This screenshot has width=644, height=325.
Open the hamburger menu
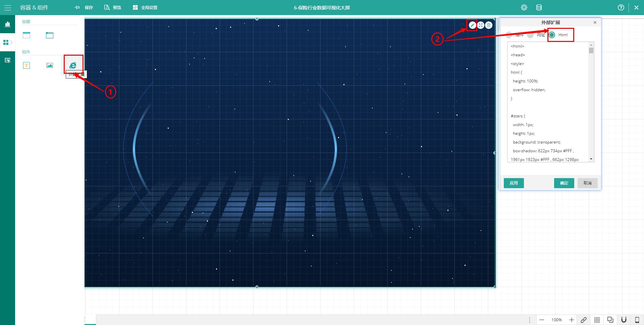[7, 7]
